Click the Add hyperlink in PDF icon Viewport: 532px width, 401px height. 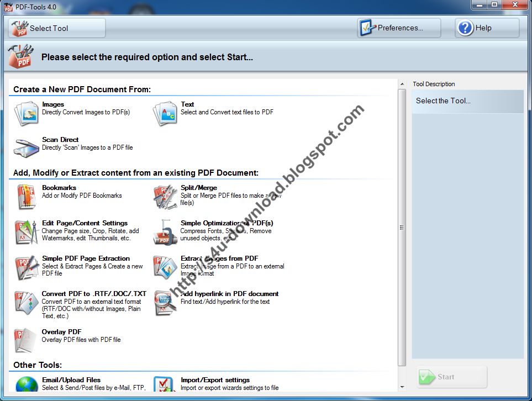point(165,303)
